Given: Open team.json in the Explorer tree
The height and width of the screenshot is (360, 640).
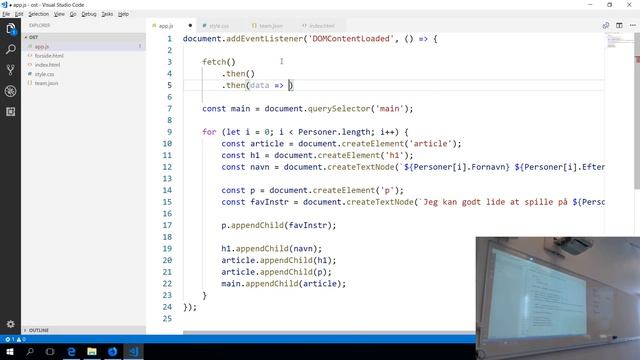Looking at the screenshot, I should 83,83.
